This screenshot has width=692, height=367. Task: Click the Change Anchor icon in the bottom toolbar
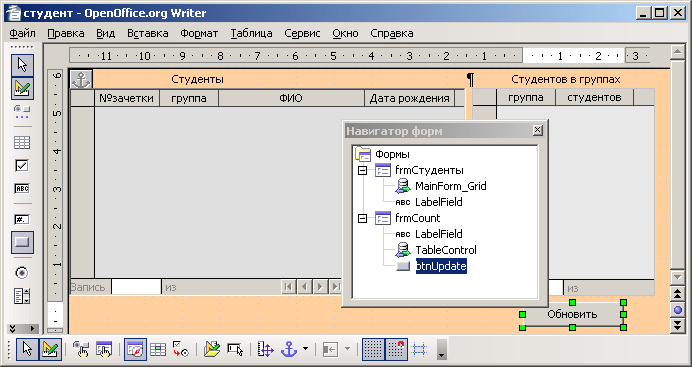pyautogui.click(x=289, y=350)
